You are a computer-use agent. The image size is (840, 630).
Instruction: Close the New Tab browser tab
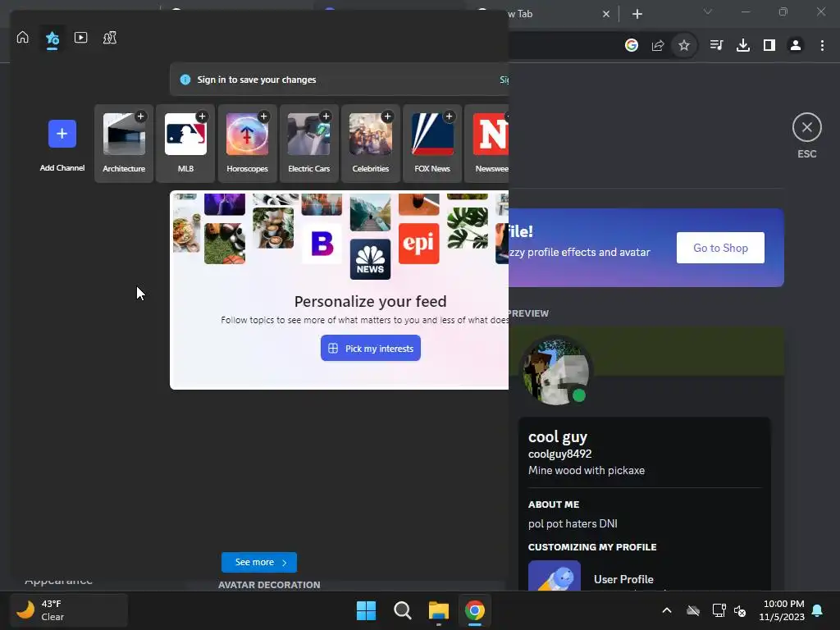tap(606, 14)
